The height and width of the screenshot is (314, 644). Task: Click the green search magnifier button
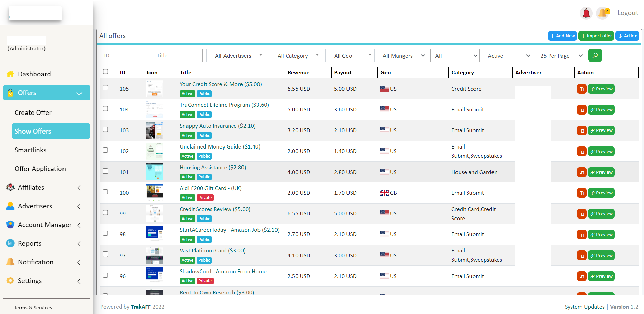(595, 55)
